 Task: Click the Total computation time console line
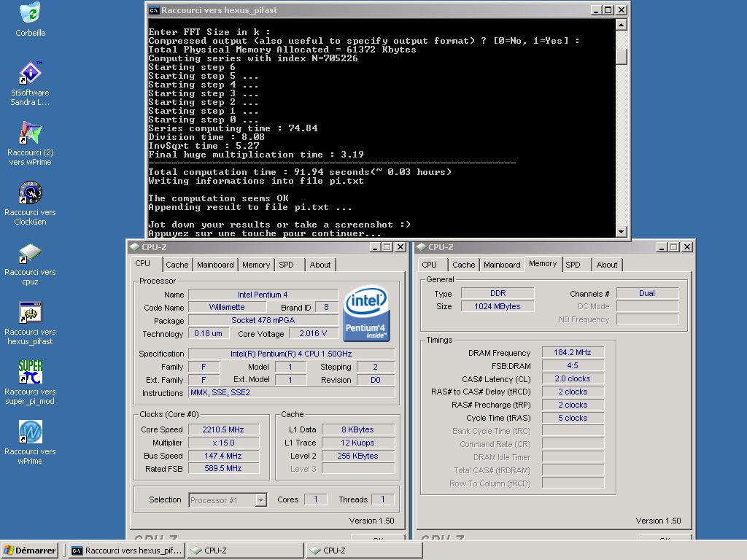click(x=300, y=172)
